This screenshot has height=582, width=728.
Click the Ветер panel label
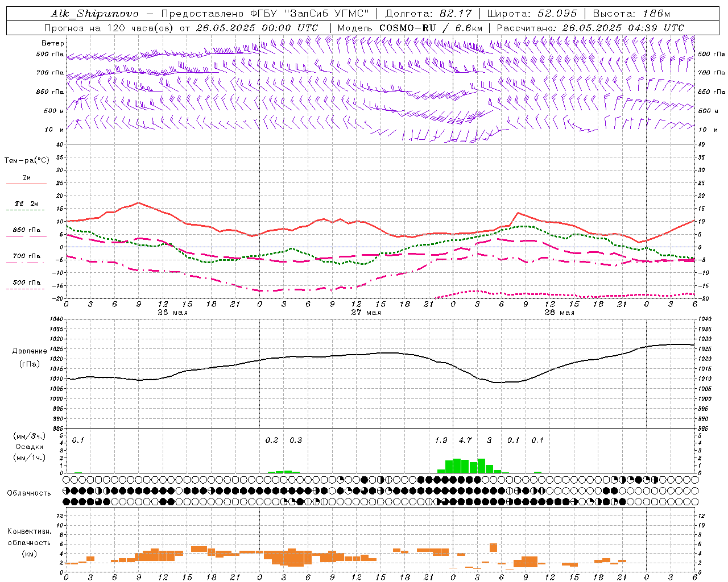[x=53, y=43]
